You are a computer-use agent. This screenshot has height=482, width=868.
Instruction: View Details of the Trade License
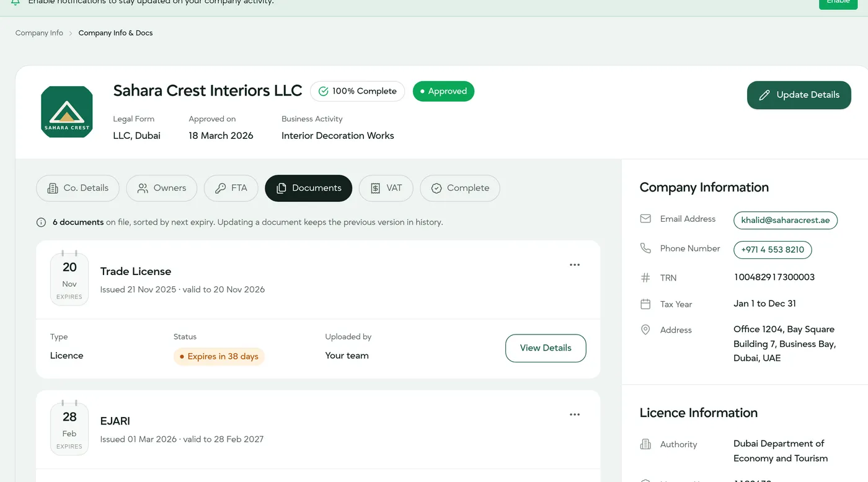[x=546, y=348]
